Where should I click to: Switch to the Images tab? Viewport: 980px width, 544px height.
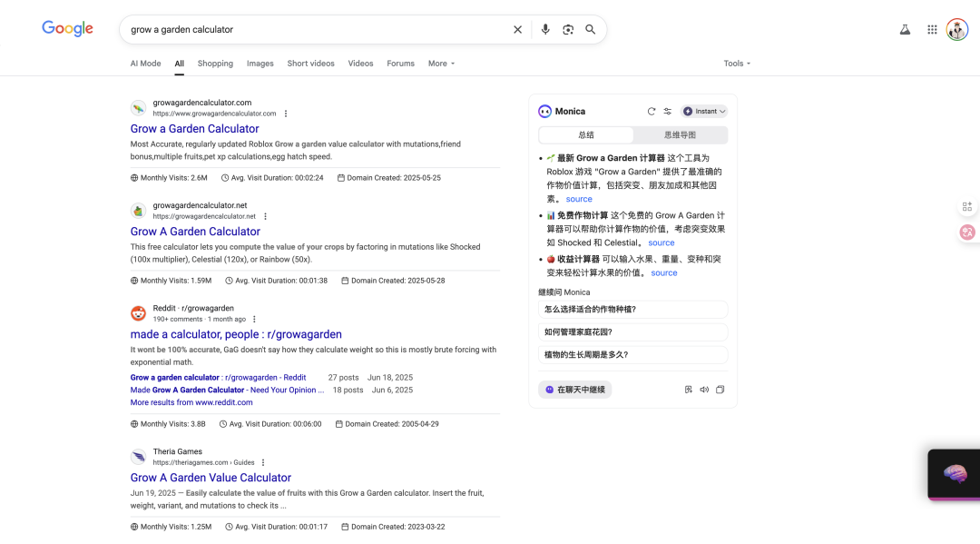tap(260, 64)
